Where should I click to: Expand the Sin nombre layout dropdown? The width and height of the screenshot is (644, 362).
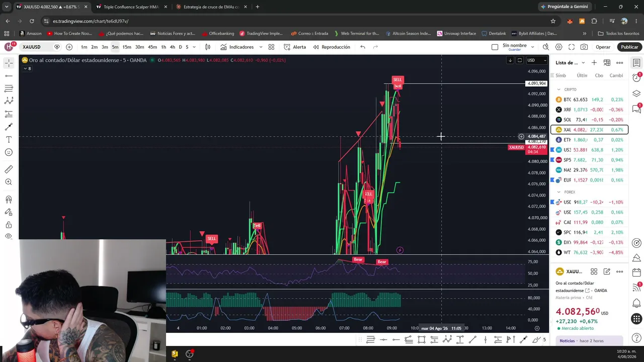[532, 47]
